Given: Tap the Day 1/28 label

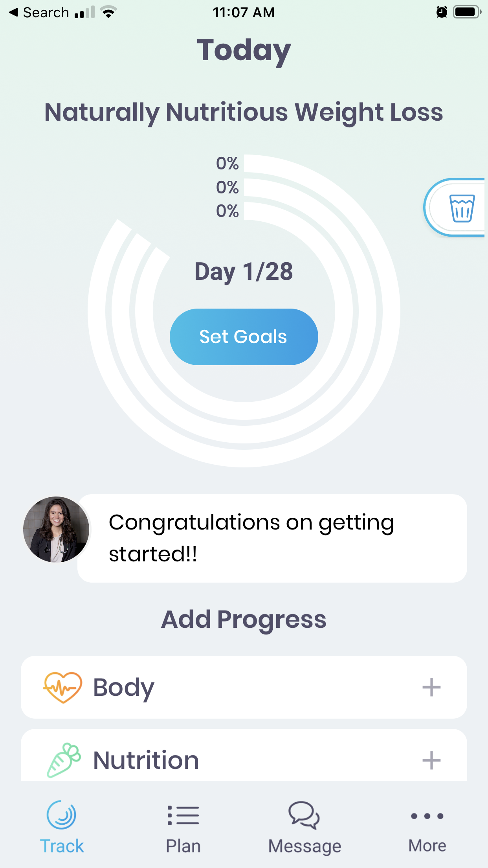Looking at the screenshot, I should [x=244, y=271].
